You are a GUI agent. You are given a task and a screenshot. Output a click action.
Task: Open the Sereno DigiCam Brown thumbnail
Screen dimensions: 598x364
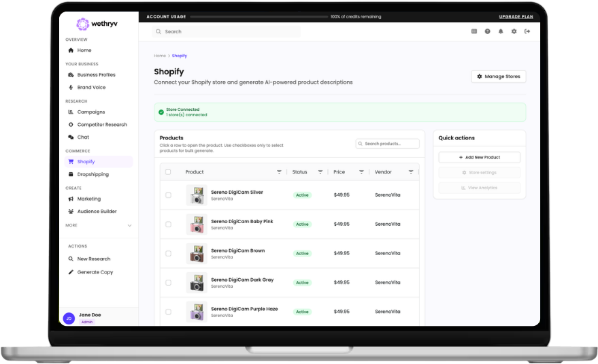point(197,253)
